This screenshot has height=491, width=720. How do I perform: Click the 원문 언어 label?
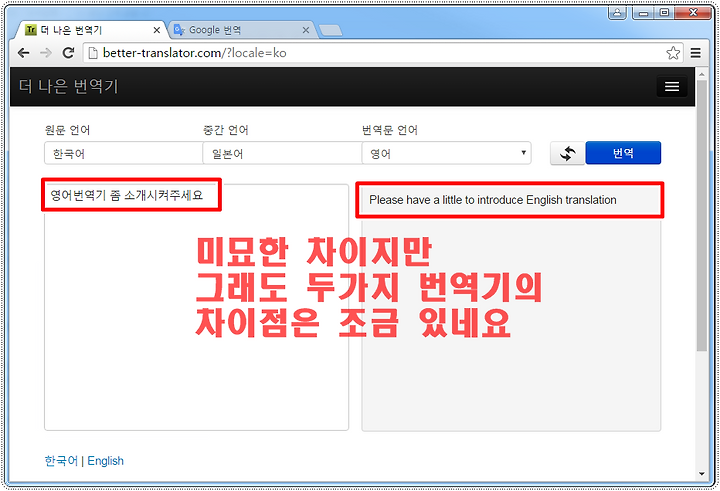pyautogui.click(x=68, y=130)
